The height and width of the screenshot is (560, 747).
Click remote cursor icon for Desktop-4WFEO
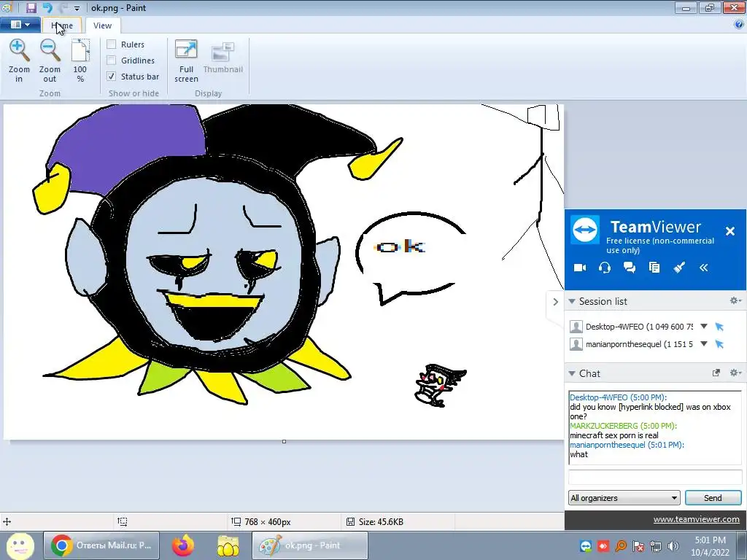pyautogui.click(x=719, y=327)
